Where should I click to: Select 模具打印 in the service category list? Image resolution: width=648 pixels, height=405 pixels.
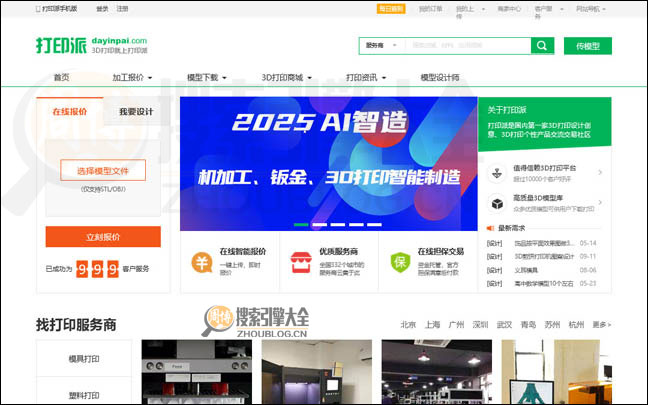coord(84,359)
